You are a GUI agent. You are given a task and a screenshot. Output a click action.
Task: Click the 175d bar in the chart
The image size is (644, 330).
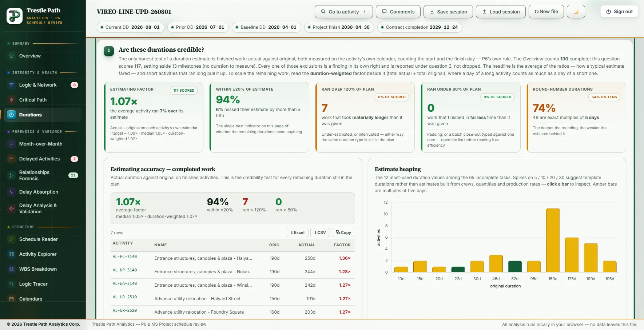coord(572,255)
